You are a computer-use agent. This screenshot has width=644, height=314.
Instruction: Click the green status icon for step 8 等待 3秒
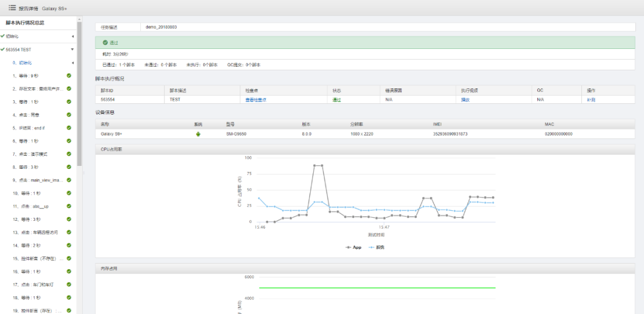pyautogui.click(x=69, y=167)
